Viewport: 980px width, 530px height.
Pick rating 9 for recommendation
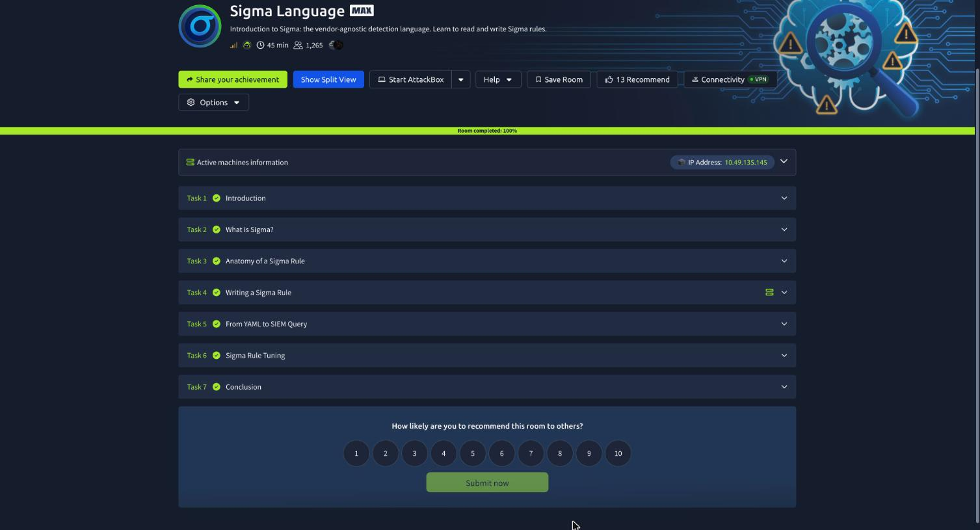pyautogui.click(x=589, y=453)
